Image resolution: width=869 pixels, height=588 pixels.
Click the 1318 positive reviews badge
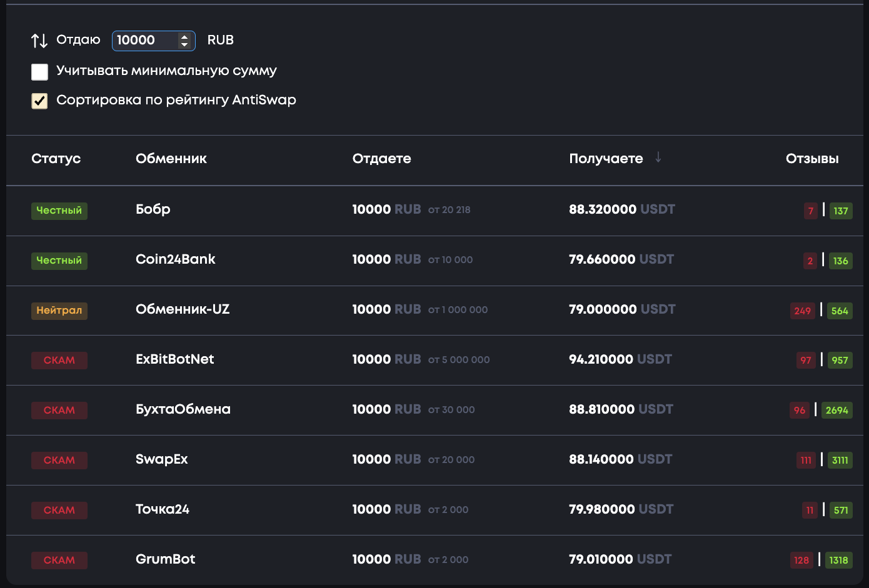click(839, 561)
